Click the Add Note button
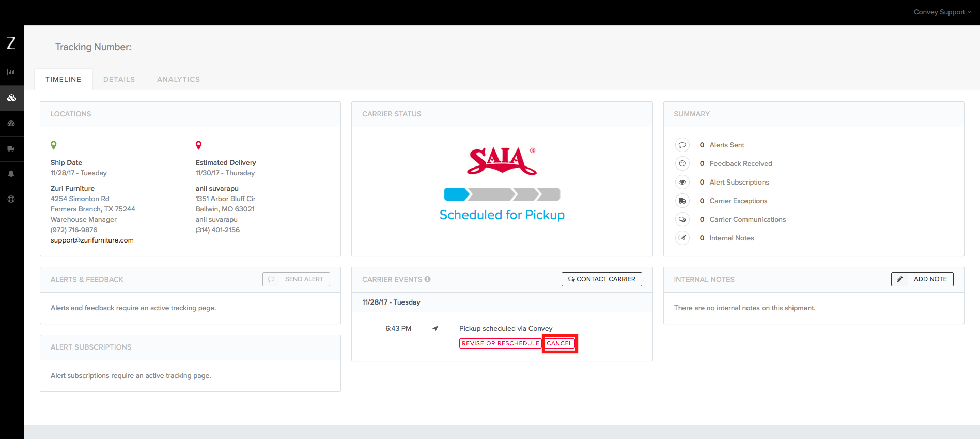 [x=922, y=279]
